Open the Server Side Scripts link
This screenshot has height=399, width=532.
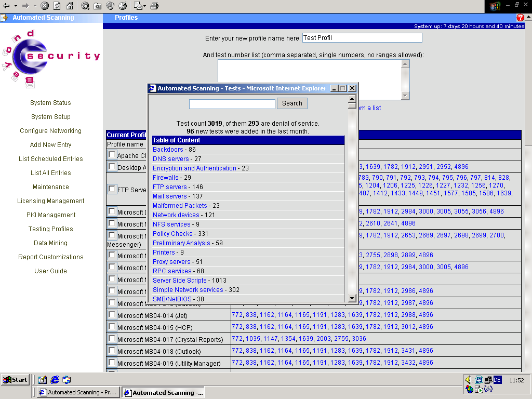[x=179, y=281]
